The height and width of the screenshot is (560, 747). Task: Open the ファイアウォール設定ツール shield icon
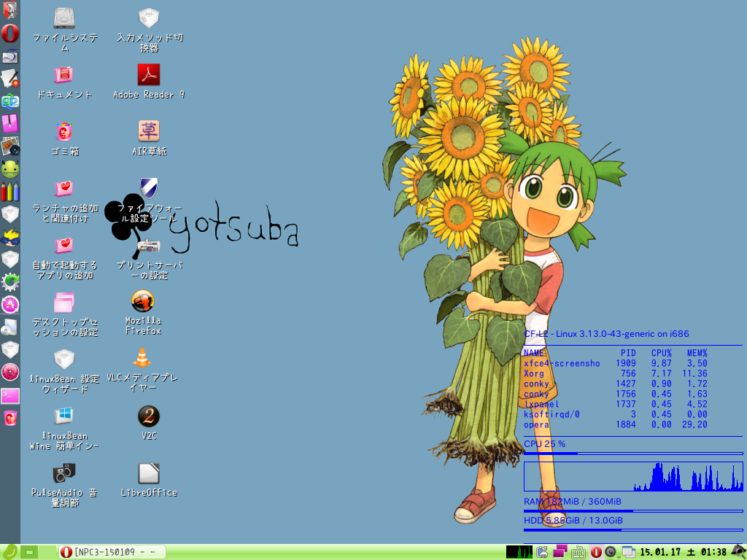[149, 188]
